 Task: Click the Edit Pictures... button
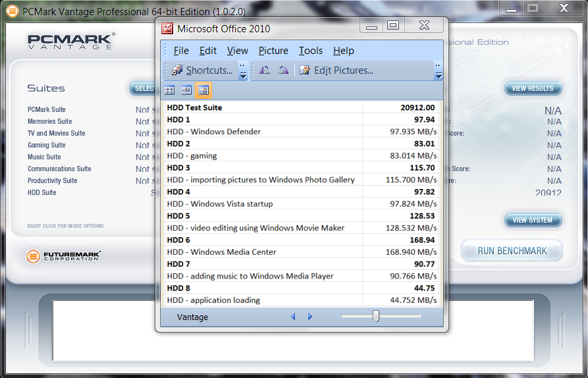coord(336,70)
